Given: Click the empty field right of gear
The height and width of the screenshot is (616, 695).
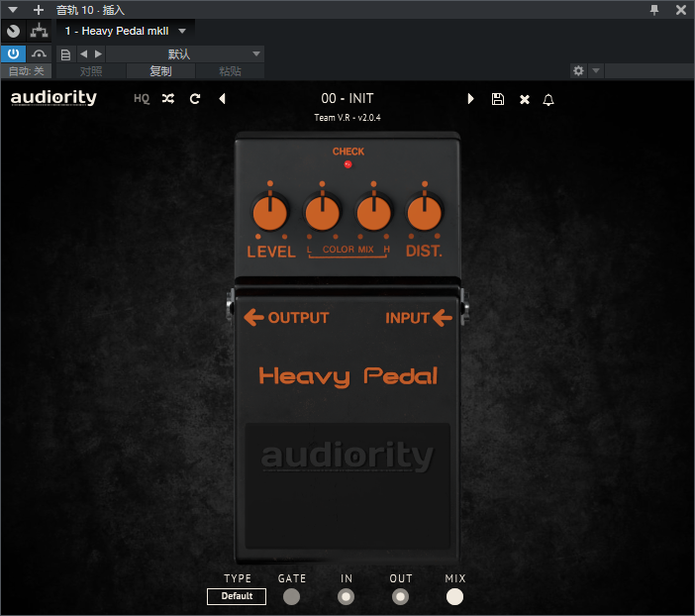Looking at the screenshot, I should [x=649, y=70].
